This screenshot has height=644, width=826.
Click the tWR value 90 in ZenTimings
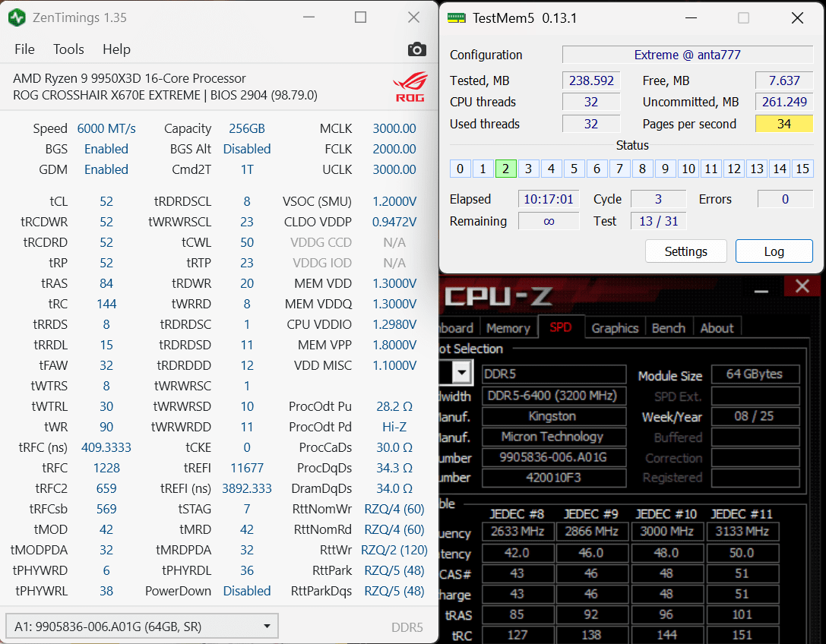pyautogui.click(x=106, y=427)
